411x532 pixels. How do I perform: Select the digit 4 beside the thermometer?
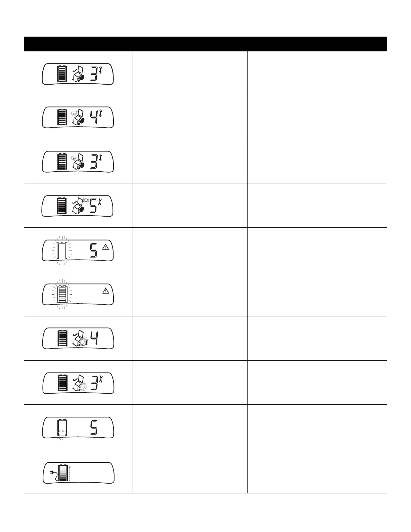pos(94,339)
